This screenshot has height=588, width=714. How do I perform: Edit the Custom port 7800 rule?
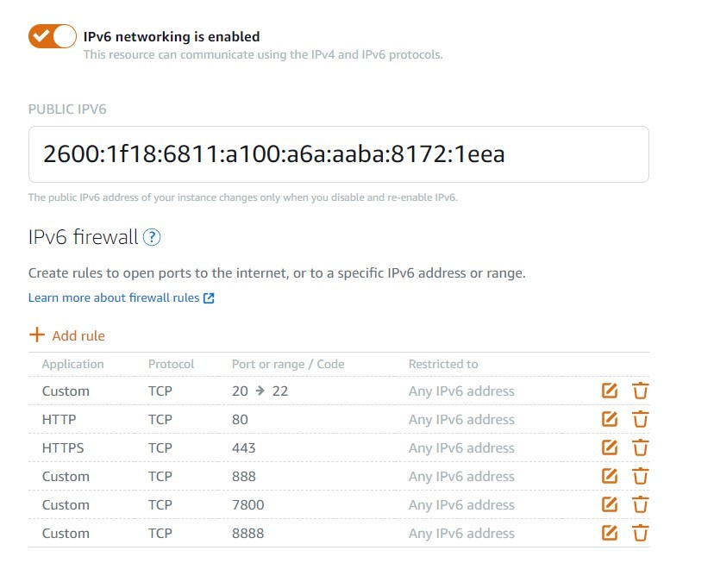[610, 505]
